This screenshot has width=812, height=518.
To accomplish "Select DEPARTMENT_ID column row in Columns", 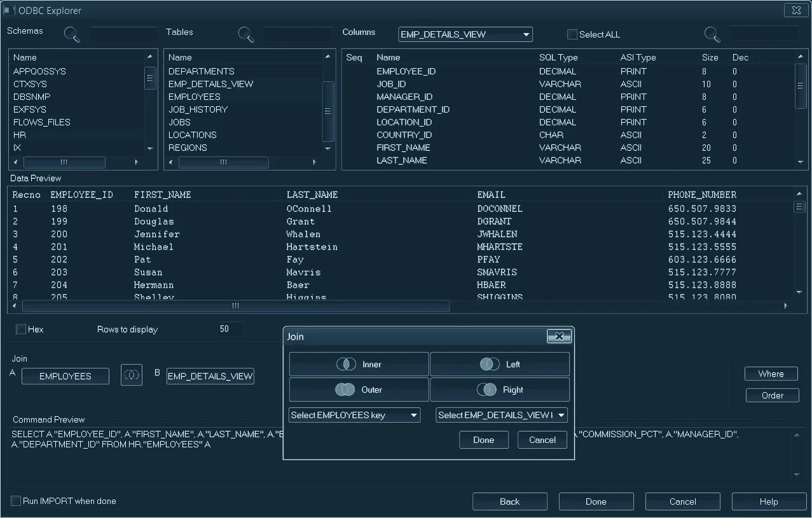I will coord(569,109).
